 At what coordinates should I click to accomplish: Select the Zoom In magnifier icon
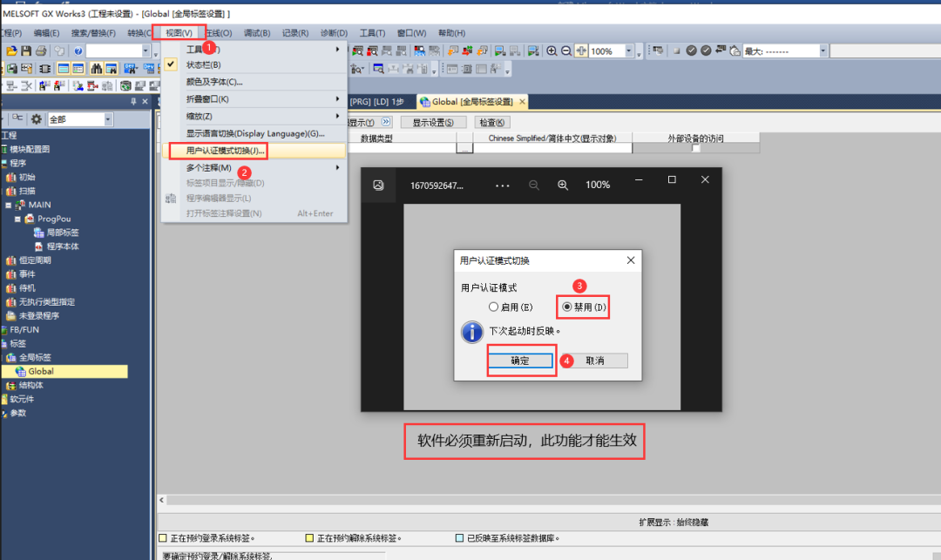point(552,51)
